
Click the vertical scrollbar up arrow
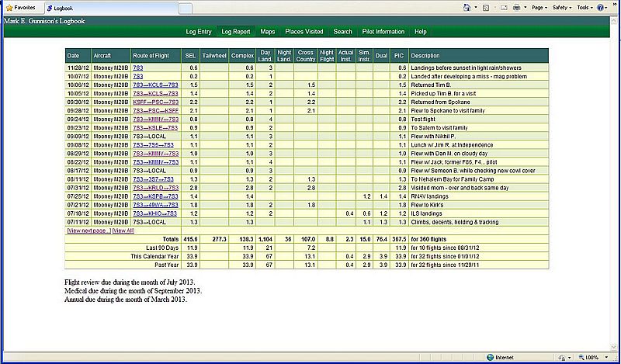point(615,22)
